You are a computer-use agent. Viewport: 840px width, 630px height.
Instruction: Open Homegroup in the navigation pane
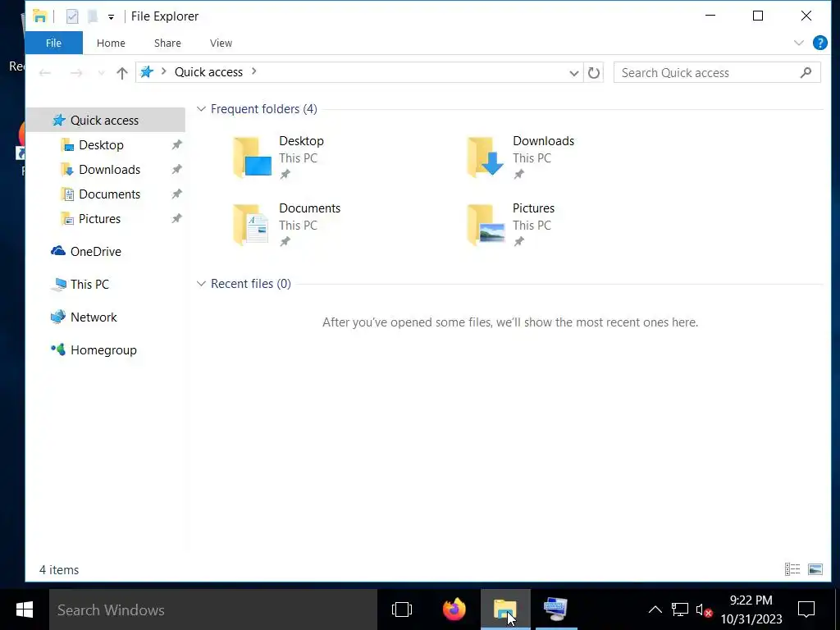tap(94, 349)
